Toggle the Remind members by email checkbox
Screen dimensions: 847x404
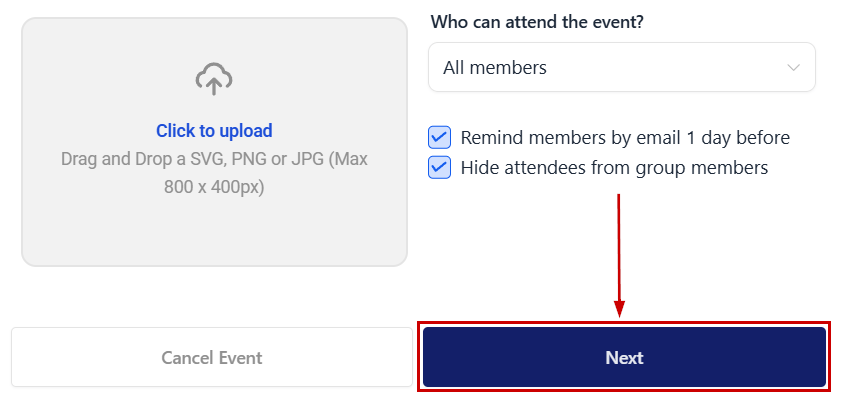pyautogui.click(x=439, y=138)
